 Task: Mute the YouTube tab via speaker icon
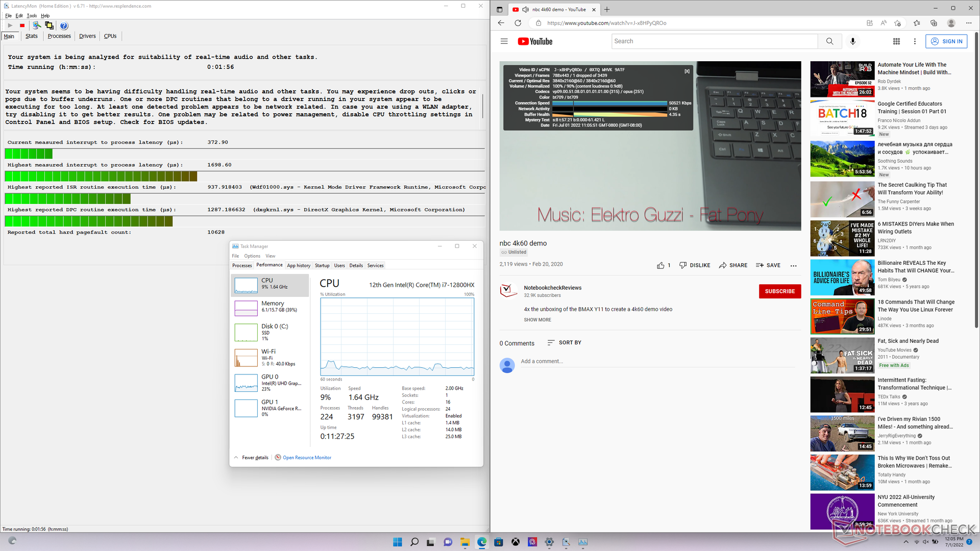coord(525,9)
